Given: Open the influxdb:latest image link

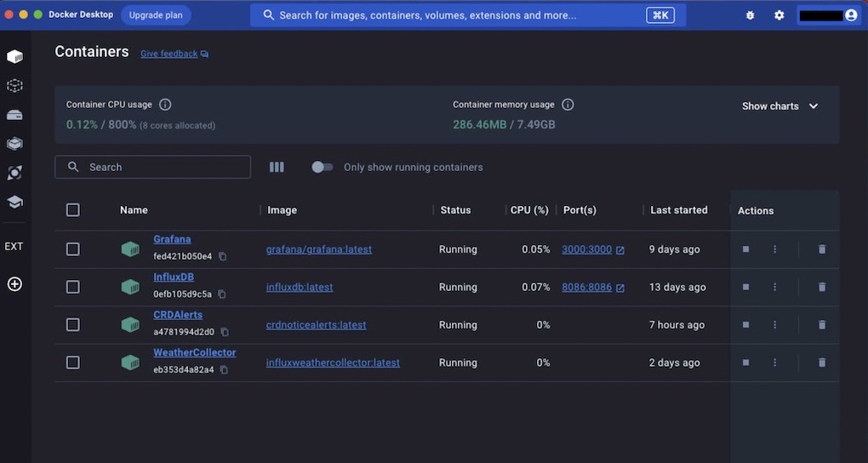Looking at the screenshot, I should 300,287.
